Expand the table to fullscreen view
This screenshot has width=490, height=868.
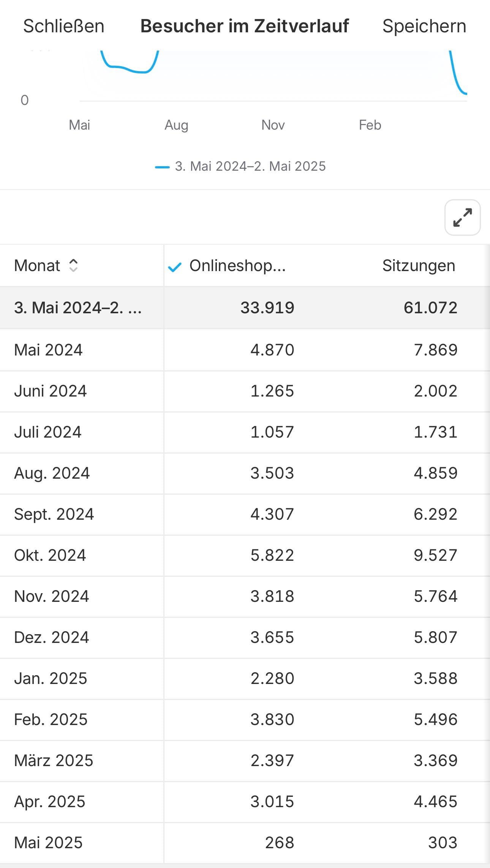click(462, 217)
